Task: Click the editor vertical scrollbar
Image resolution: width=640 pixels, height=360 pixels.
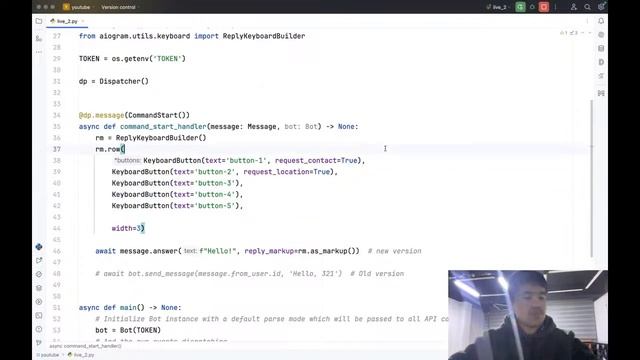Action: tap(591, 179)
